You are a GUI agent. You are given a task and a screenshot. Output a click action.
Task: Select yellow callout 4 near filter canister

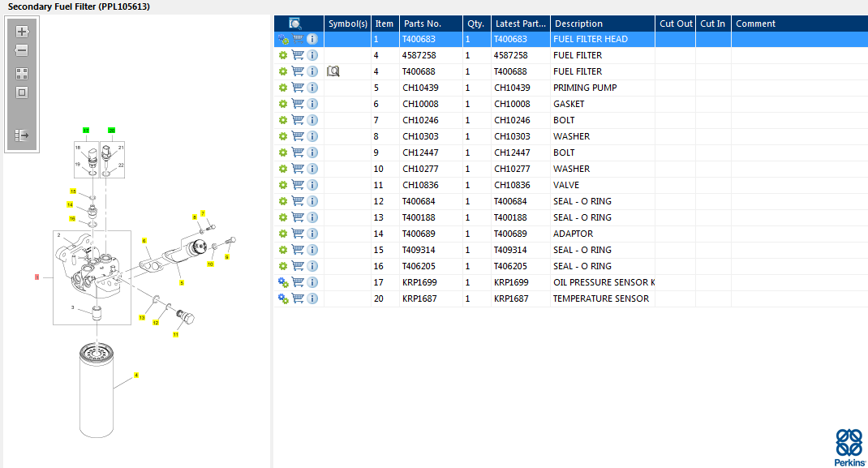click(x=136, y=375)
